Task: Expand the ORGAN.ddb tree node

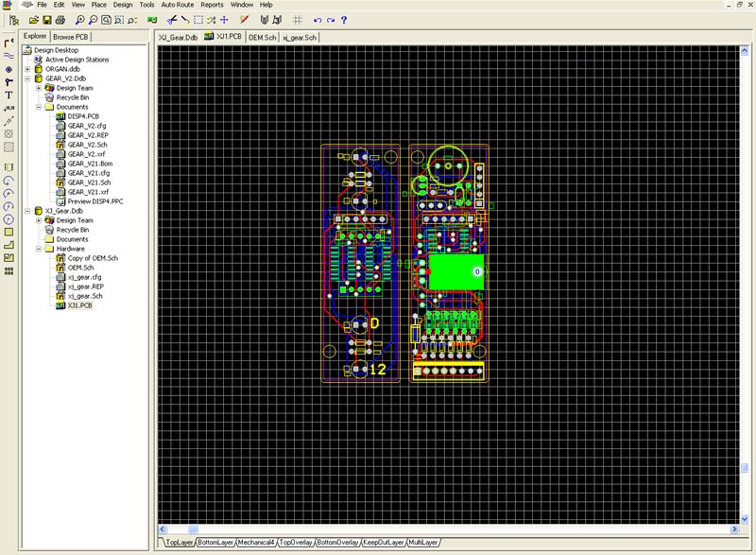Action: (x=28, y=69)
